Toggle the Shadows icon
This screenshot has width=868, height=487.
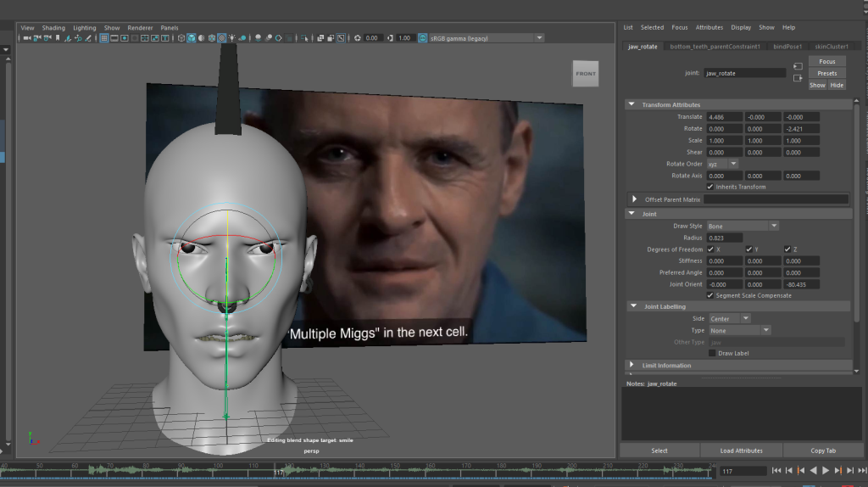242,38
